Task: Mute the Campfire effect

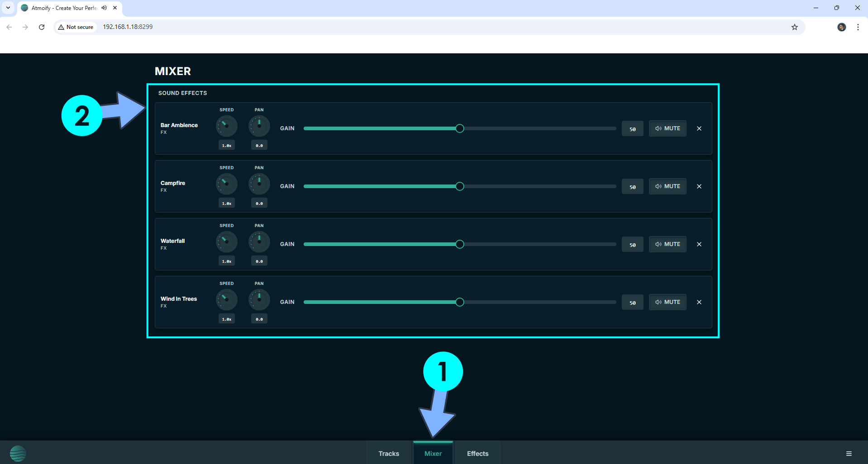Action: (x=667, y=186)
